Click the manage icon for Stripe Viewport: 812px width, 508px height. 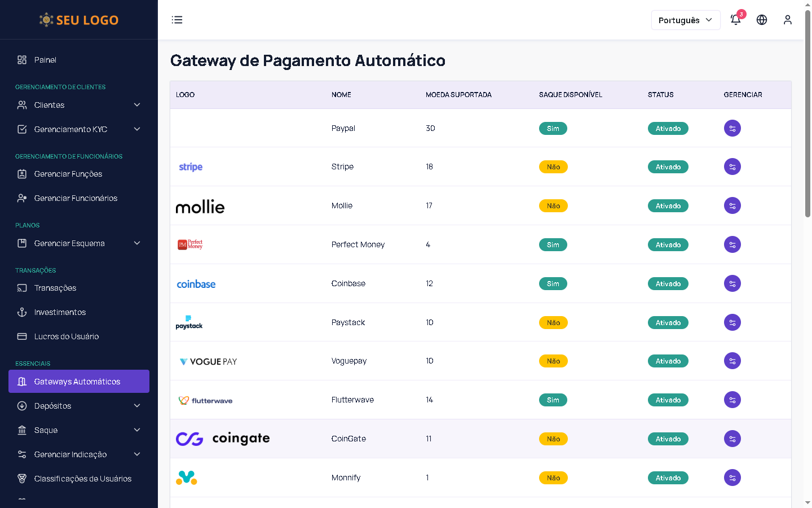pyautogui.click(x=732, y=167)
